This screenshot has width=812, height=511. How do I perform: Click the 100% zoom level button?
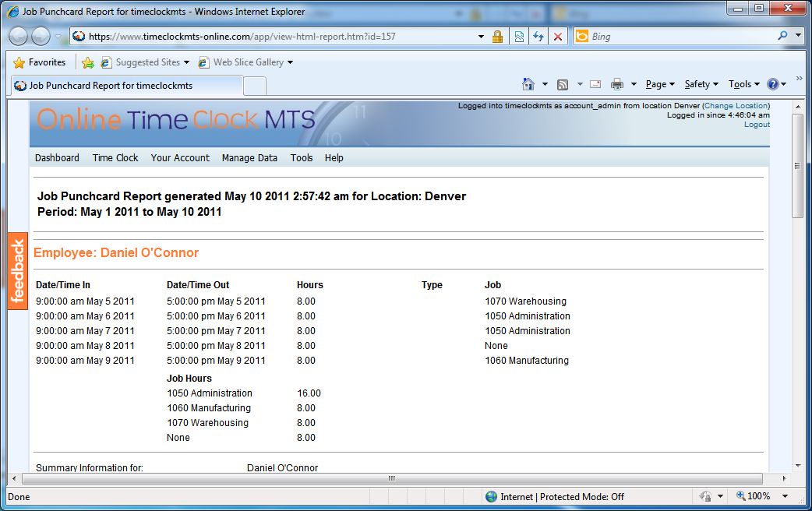tap(754, 496)
